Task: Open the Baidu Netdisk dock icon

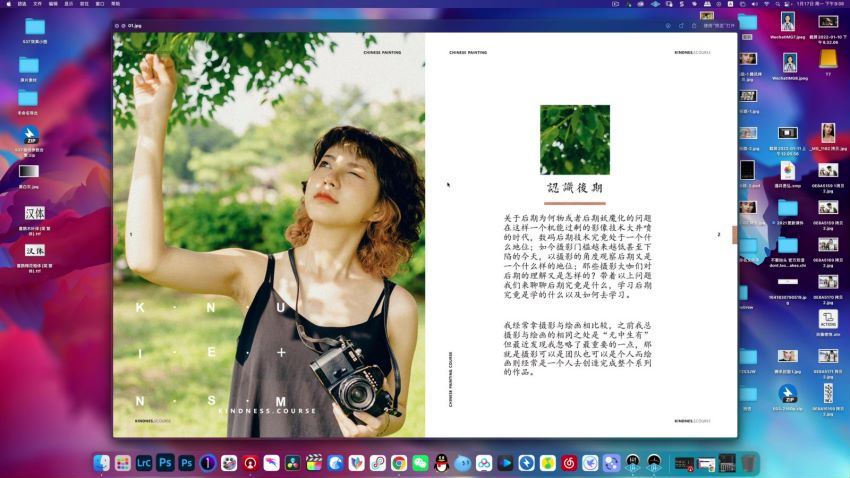Action: 484,463
